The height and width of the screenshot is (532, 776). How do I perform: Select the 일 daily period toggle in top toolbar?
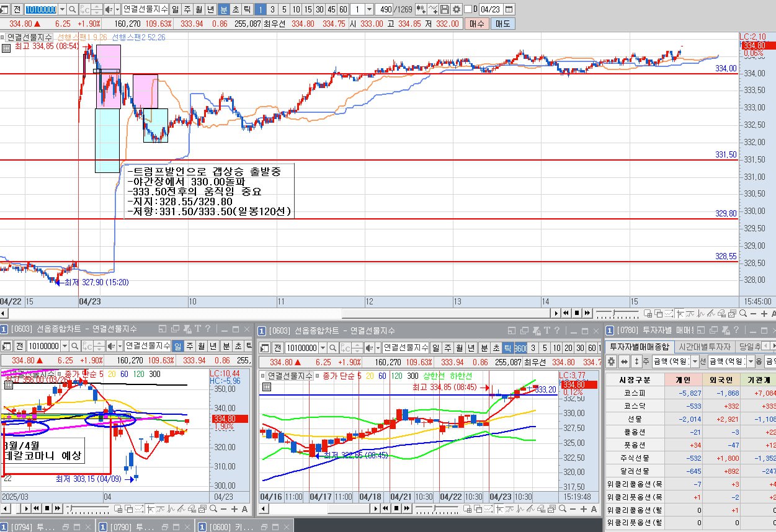[175, 9]
